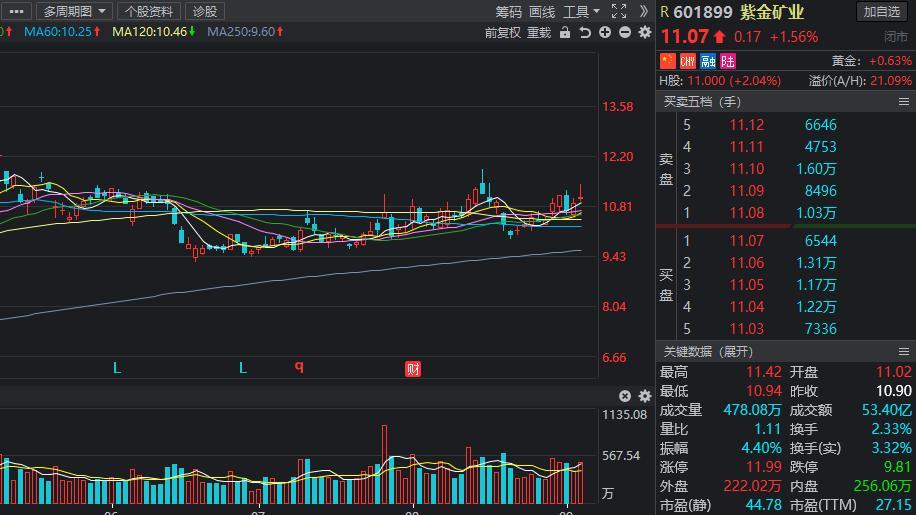
Task: Click the 重载 reload button
Action: pos(539,33)
